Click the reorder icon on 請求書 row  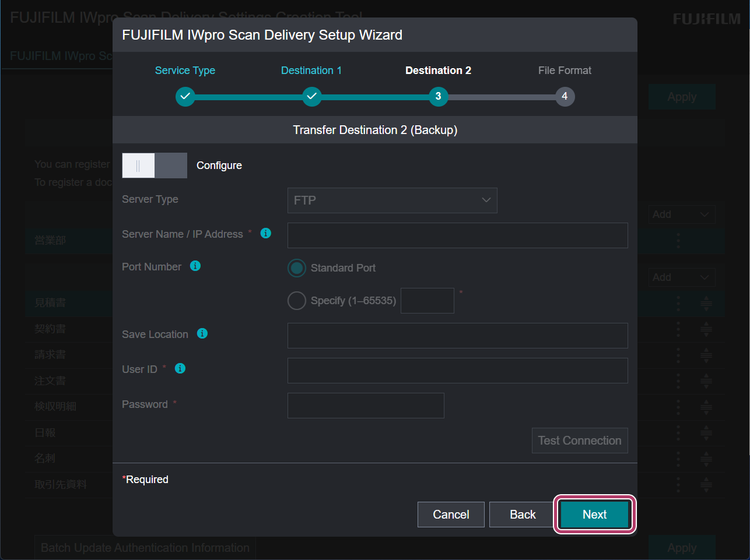[706, 355]
